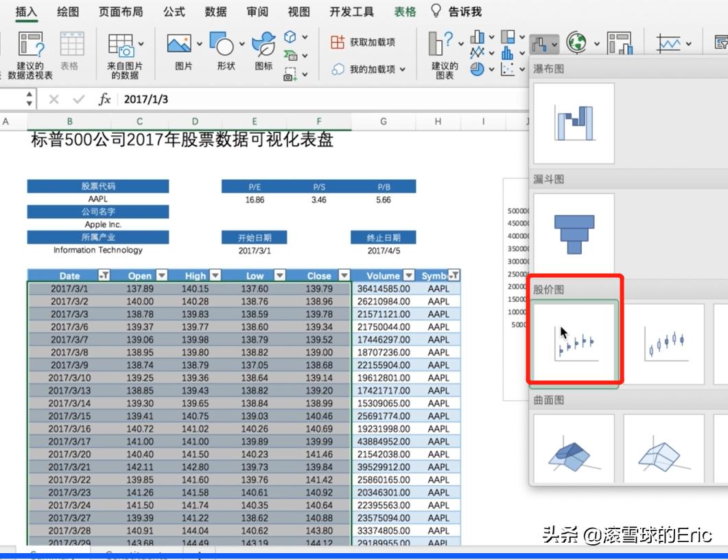This screenshot has width=728, height=560.
Task: Open Recommended Charts (建议的图表)
Action: pyautogui.click(x=443, y=45)
